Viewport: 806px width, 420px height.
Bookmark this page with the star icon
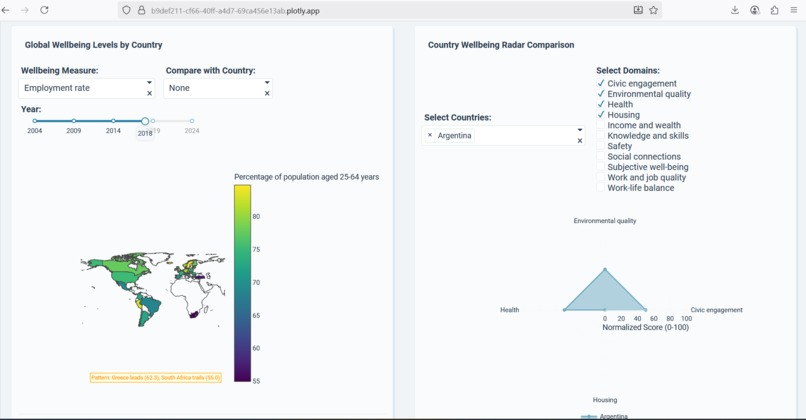tap(653, 10)
